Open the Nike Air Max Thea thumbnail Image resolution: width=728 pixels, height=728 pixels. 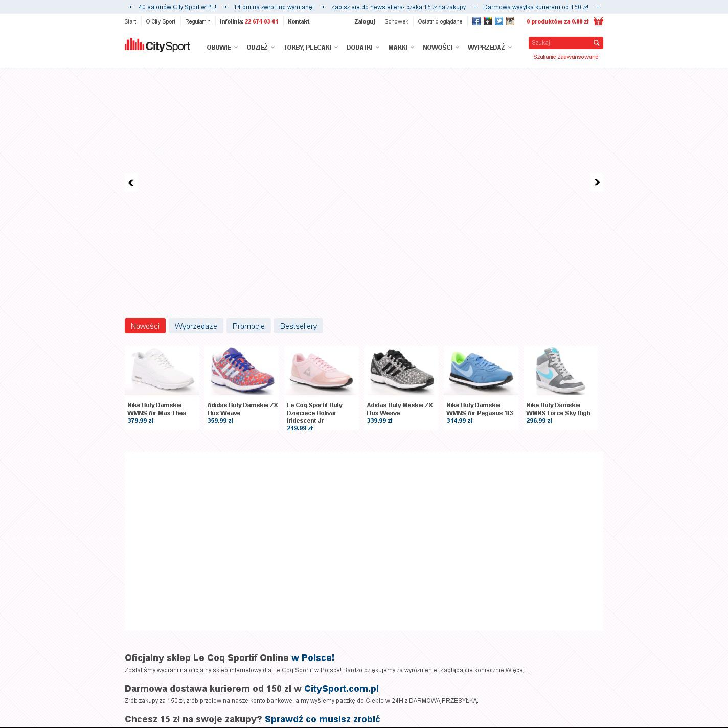(162, 370)
